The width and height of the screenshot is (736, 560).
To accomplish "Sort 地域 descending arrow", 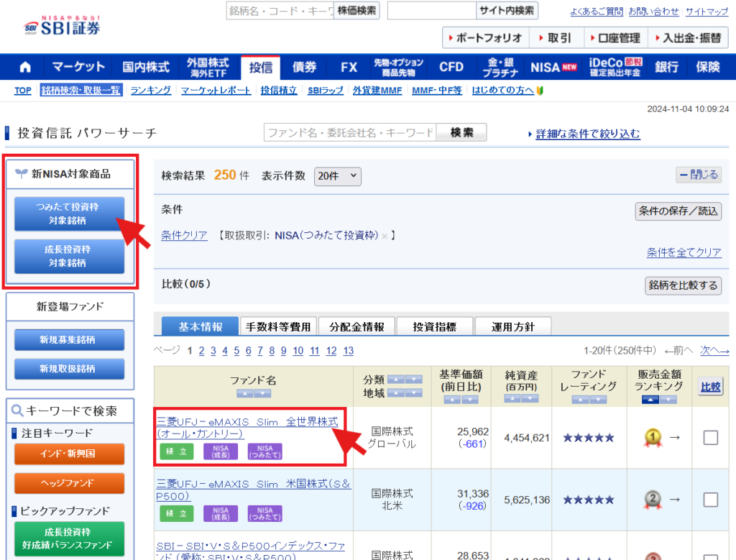I will [x=413, y=393].
